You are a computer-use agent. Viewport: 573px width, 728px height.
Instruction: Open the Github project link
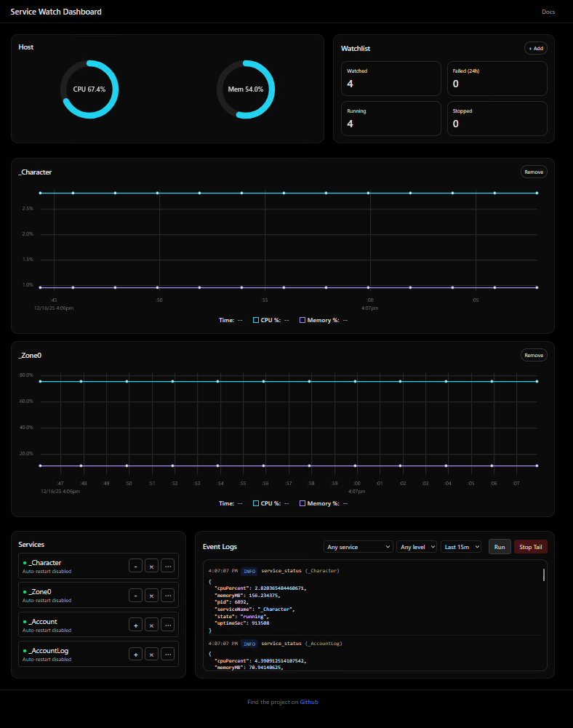tap(309, 702)
